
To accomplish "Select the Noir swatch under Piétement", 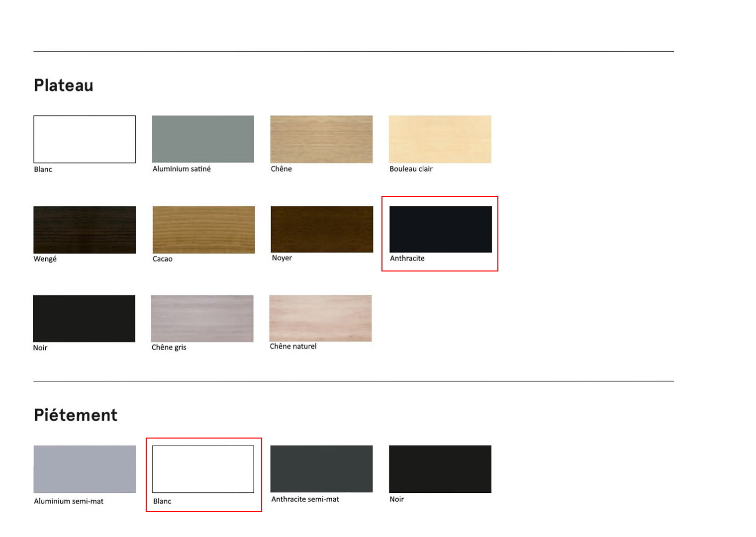I will (440, 469).
